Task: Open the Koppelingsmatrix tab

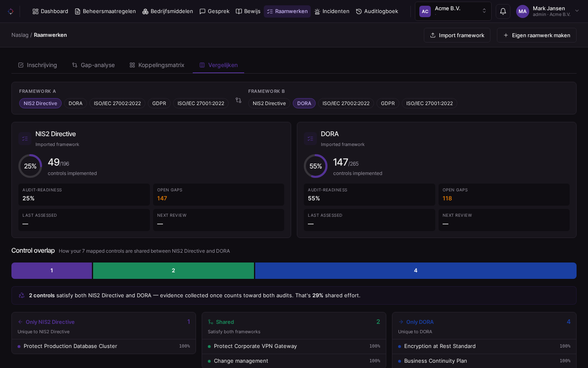Action: coord(157,65)
